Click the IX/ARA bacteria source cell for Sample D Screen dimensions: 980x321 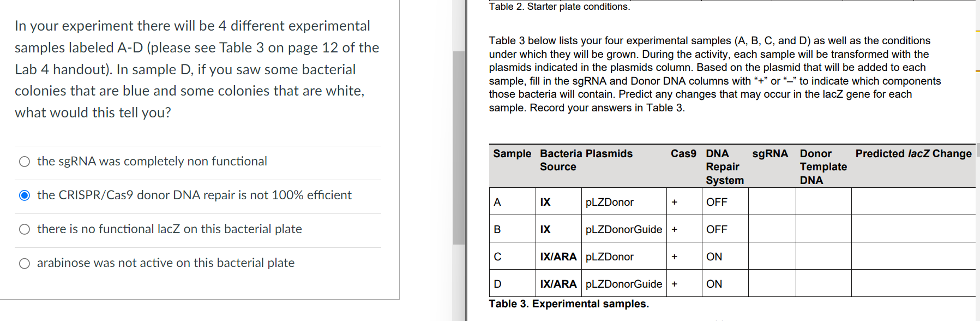pos(558,283)
